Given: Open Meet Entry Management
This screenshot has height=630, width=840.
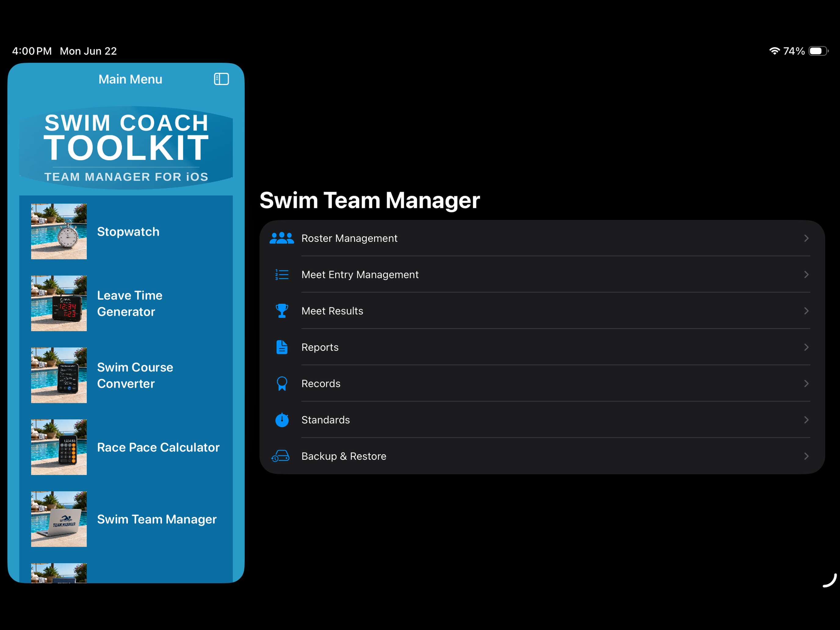Looking at the screenshot, I should [542, 275].
